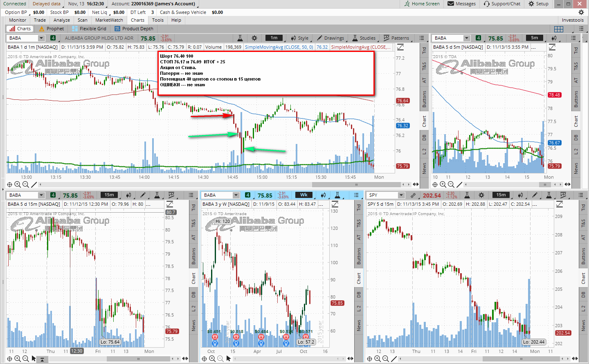Image resolution: width=589 pixels, height=364 pixels.
Task: Click the drawings pencil icon in BABA 15m chart
Action: tap(143, 195)
